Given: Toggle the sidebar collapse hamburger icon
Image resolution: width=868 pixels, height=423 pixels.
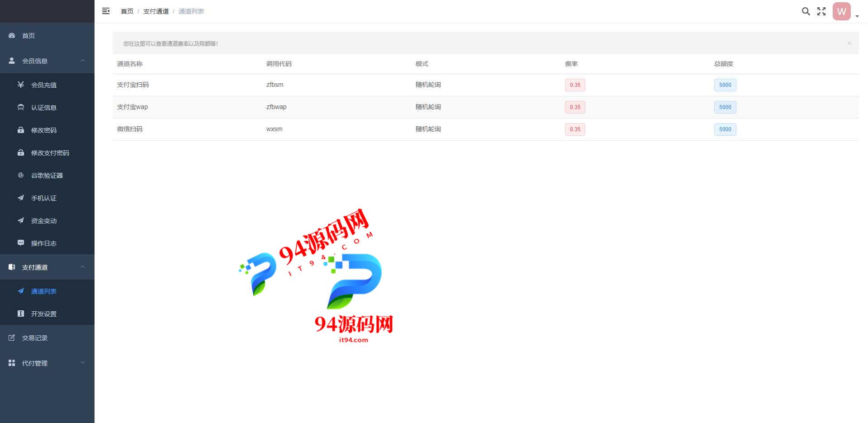Looking at the screenshot, I should 106,11.
